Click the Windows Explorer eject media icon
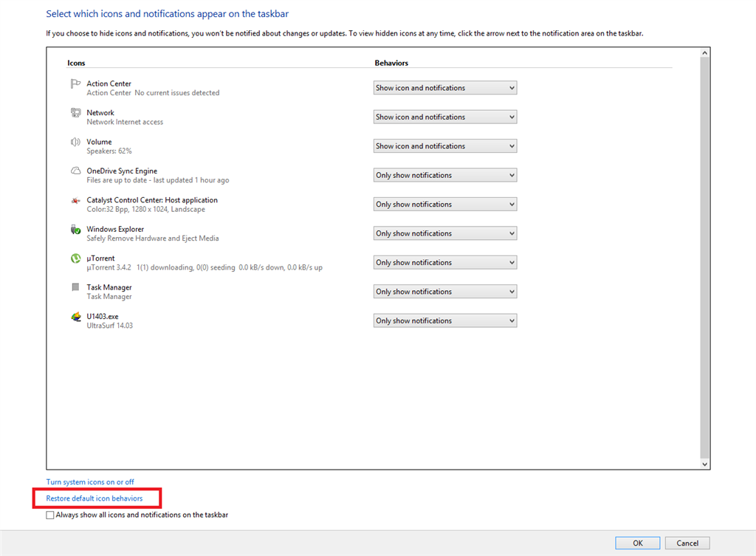This screenshot has height=556, width=756. pos(76,229)
